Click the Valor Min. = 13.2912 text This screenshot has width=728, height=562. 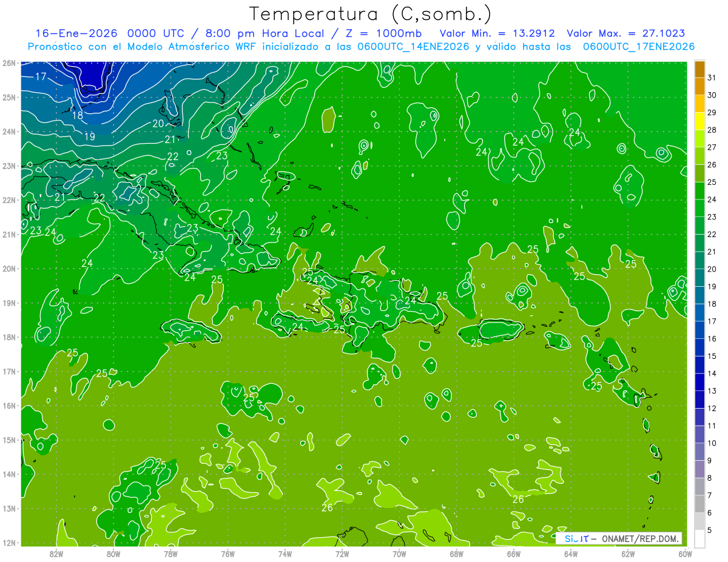[x=499, y=33]
